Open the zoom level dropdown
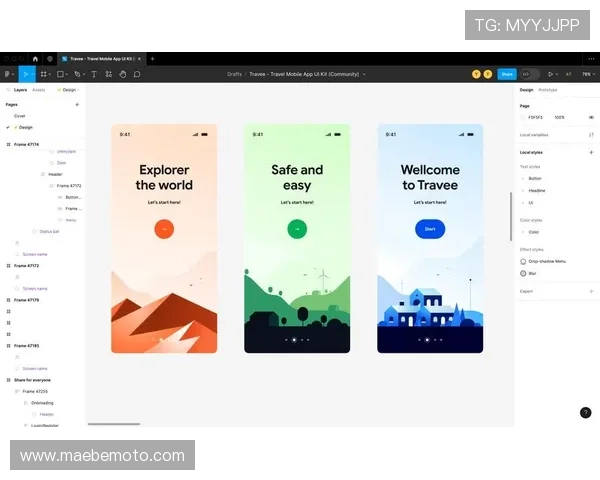This screenshot has width=600, height=480. click(x=587, y=74)
